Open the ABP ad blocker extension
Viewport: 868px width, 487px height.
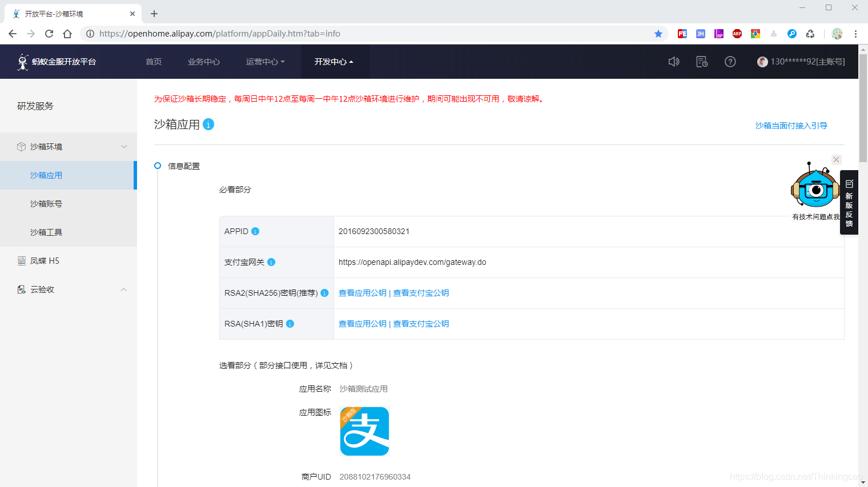[x=737, y=34]
